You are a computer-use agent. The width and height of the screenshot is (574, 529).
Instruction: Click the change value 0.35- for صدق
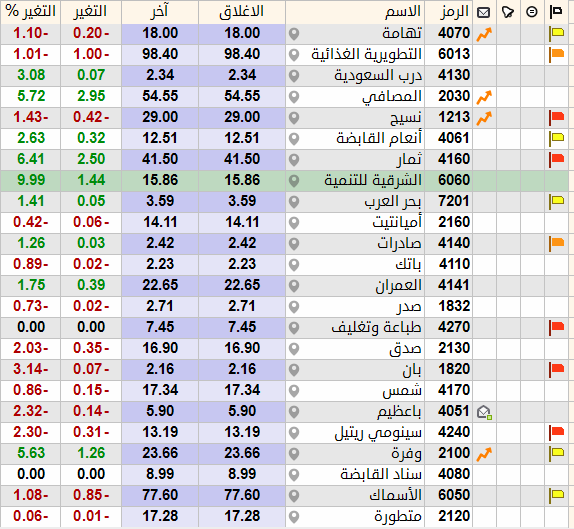click(x=91, y=348)
